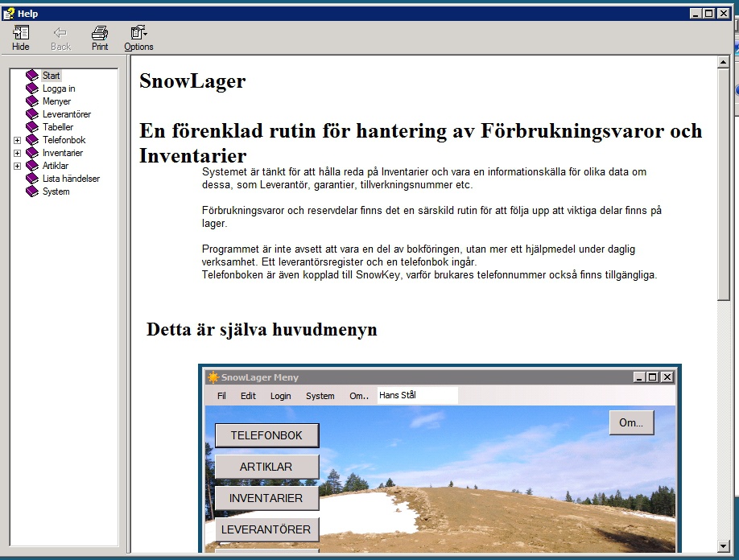Click the Hans Stål name field

[417, 395]
